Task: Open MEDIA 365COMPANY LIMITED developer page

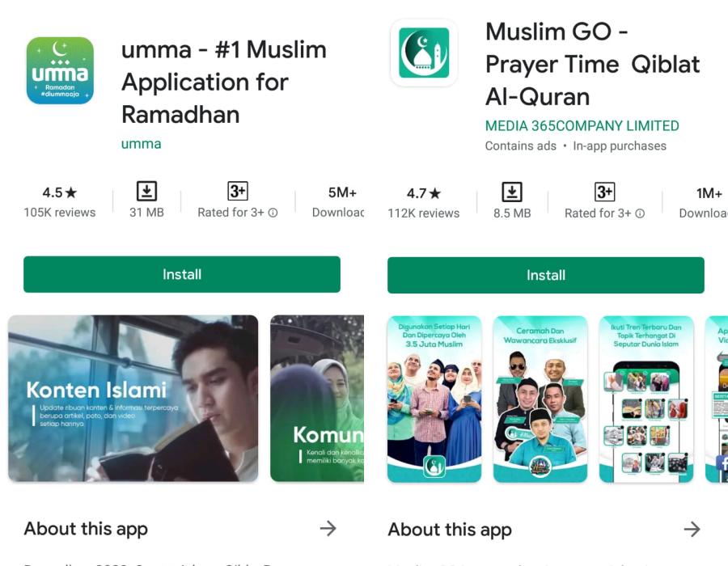Action: tap(582, 125)
